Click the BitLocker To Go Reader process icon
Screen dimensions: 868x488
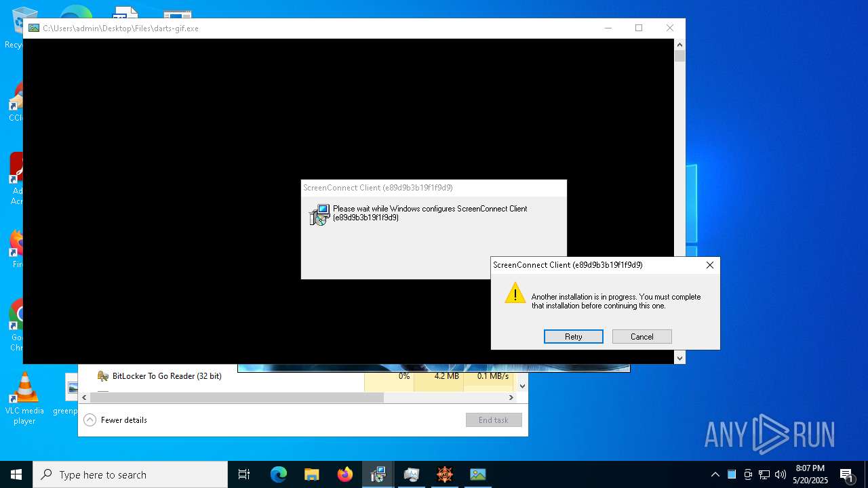(103, 376)
